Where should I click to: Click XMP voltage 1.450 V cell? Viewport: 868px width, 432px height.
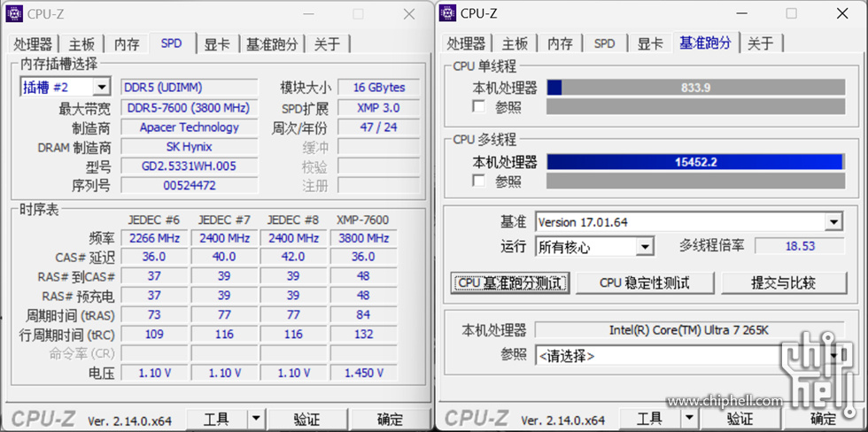pos(363,373)
